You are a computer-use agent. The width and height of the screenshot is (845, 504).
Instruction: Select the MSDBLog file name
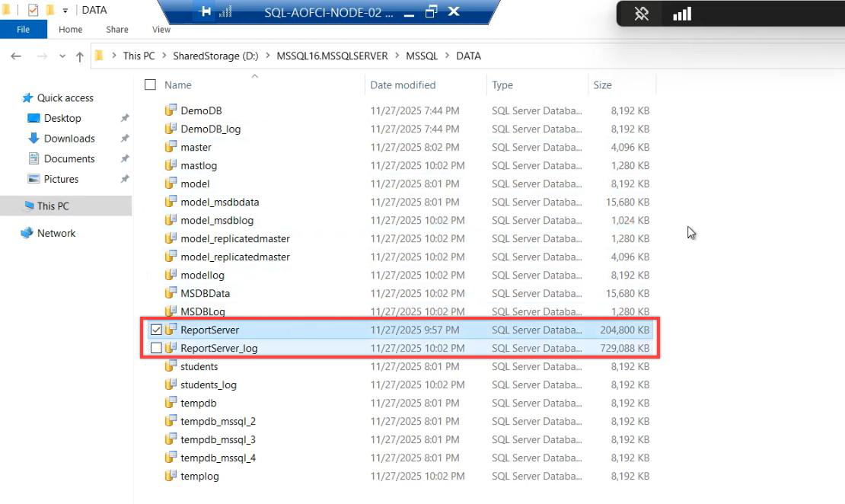pos(202,311)
